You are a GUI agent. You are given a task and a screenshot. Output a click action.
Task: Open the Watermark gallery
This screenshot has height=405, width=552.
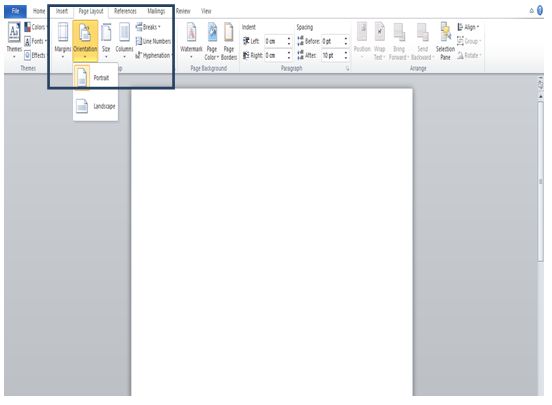click(x=191, y=40)
